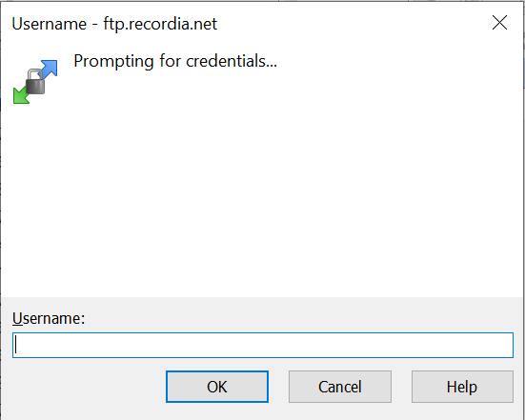This screenshot has width=525, height=420.
Task: Click the 'Username:' field label
Action: 49,318
